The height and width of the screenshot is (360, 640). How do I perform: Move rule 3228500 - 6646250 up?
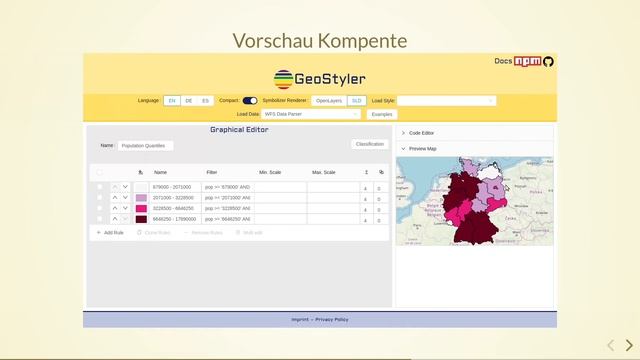click(115, 208)
